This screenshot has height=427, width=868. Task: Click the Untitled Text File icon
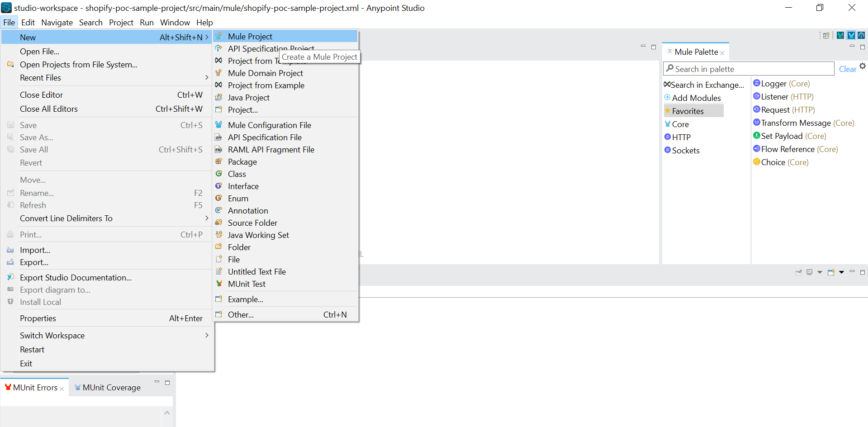pyautogui.click(x=219, y=271)
